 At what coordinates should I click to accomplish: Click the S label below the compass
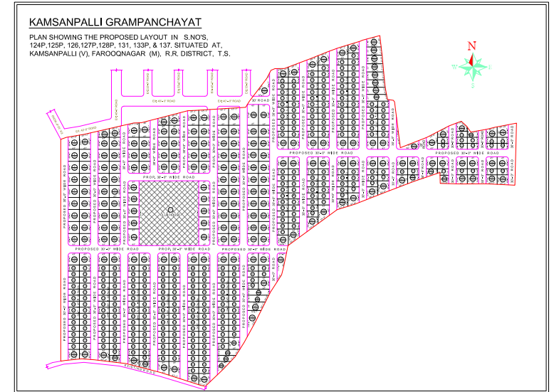[471, 85]
